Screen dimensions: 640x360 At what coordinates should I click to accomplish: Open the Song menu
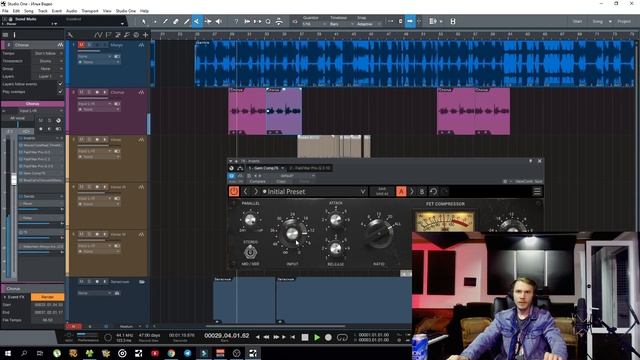click(29, 11)
